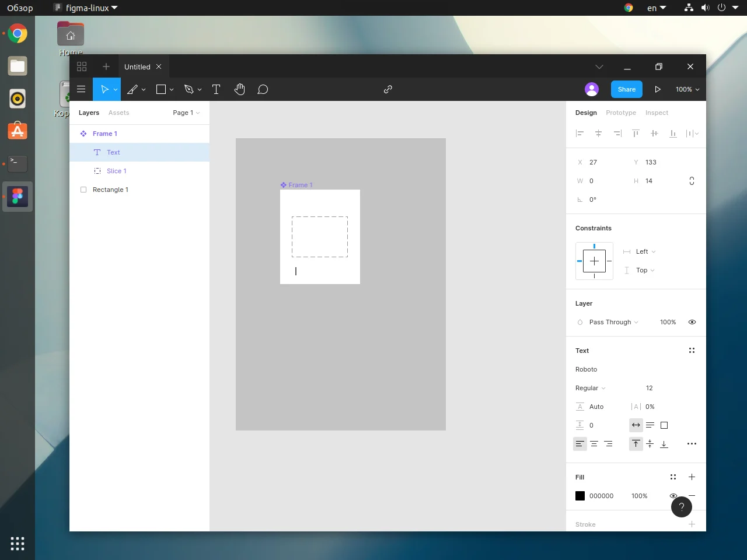Open text type details ellipsis menu

click(692, 444)
